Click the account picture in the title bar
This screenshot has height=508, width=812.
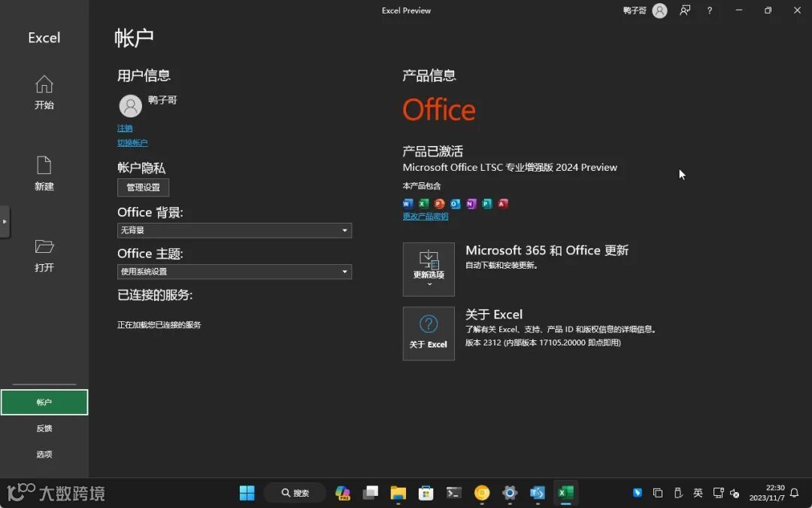click(x=660, y=11)
